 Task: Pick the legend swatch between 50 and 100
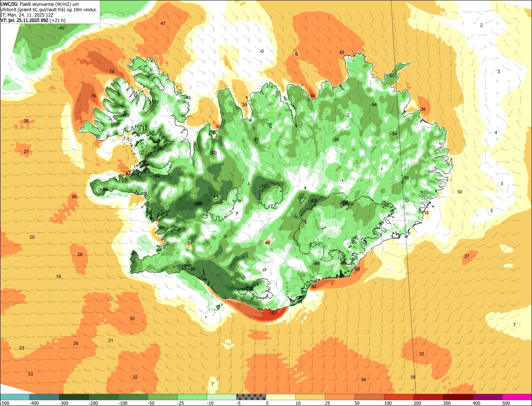point(369,397)
